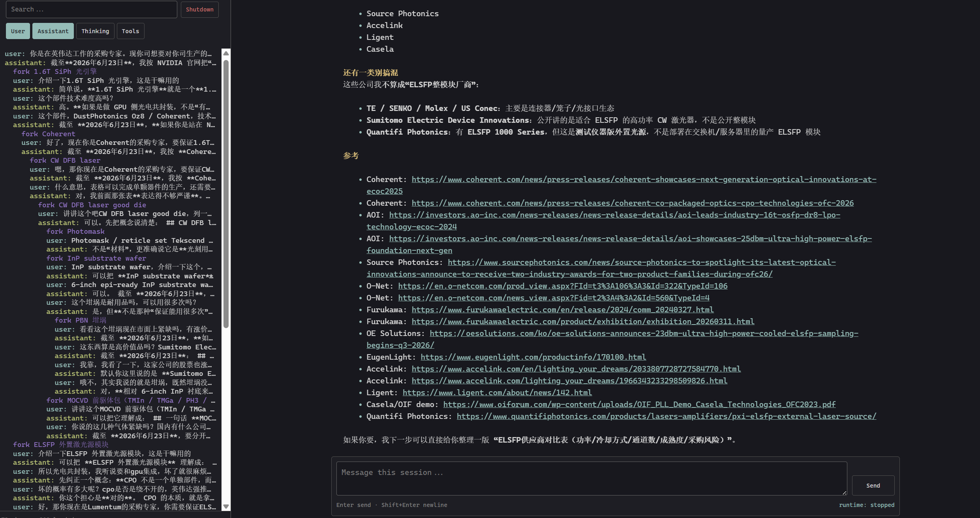Click the 参考 heading
The width and height of the screenshot is (980, 518).
(351, 156)
